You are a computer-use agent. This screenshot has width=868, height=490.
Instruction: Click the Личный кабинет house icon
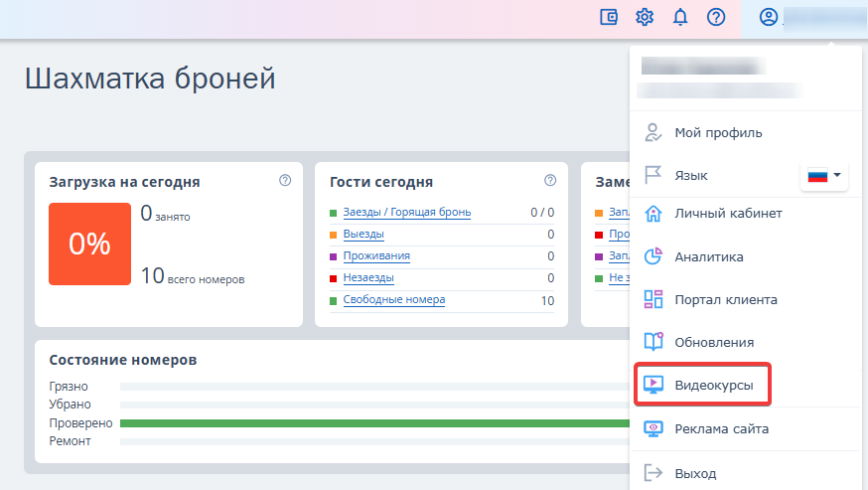click(653, 214)
